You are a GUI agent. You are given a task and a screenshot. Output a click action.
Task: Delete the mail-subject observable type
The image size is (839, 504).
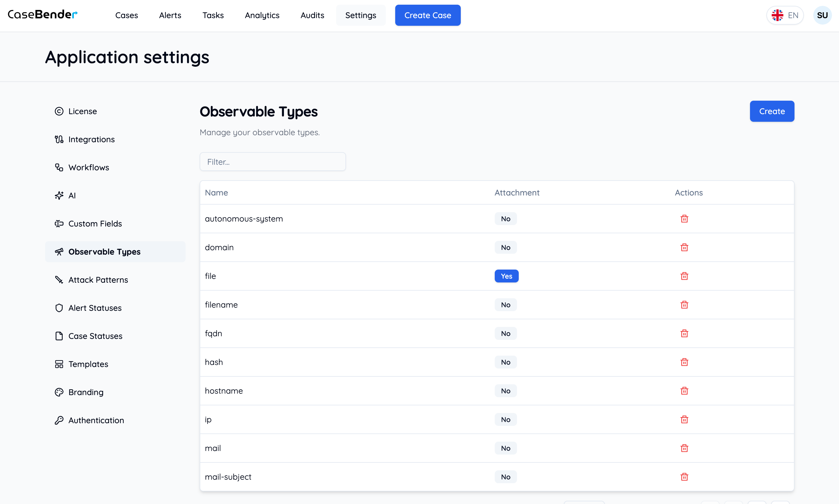tap(684, 477)
